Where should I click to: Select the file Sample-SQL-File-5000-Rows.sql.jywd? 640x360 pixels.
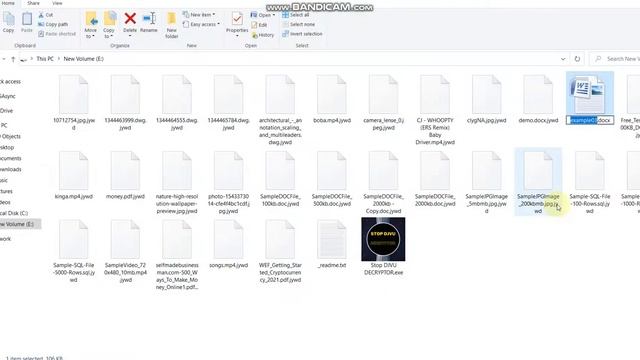click(x=74, y=251)
